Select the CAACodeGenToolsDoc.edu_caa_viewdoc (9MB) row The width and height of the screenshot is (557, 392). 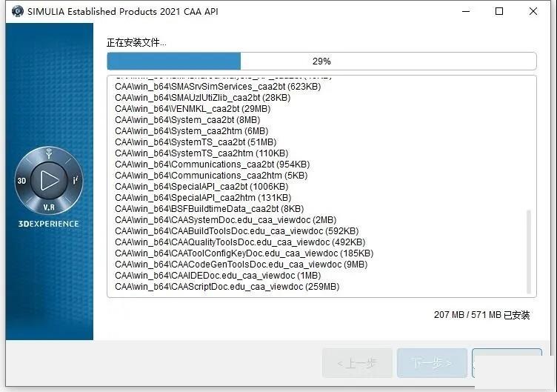(241, 264)
